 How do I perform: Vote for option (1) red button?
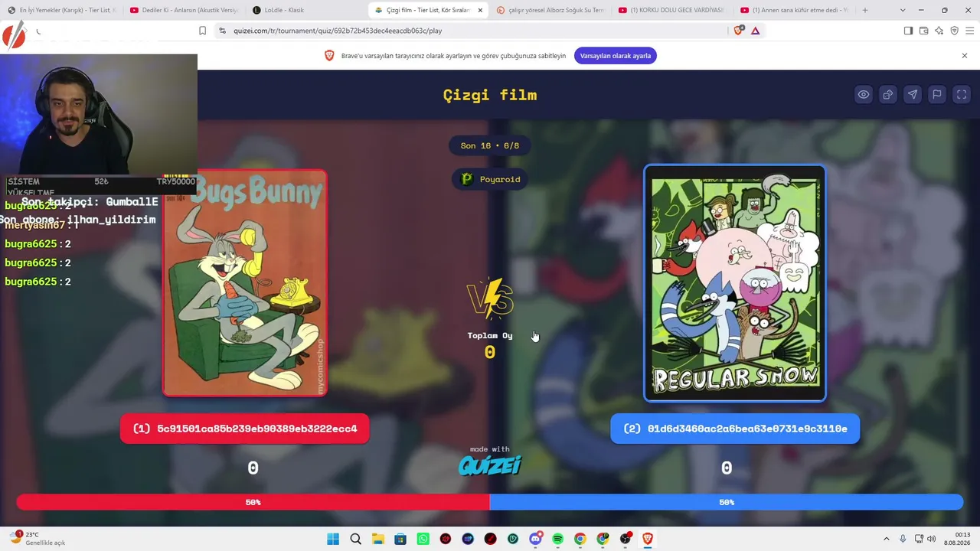pos(245,429)
